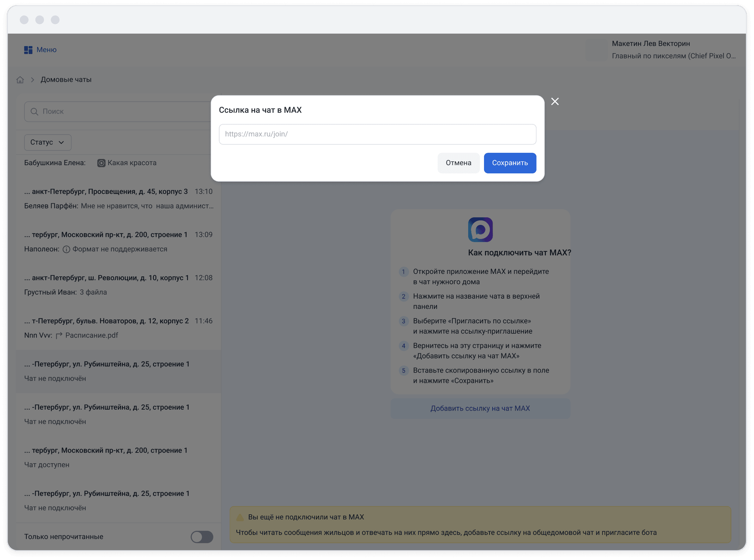Image resolution: width=754 pixels, height=560 pixels.
Task: Click the 11:46 timestamp
Action: click(x=204, y=321)
